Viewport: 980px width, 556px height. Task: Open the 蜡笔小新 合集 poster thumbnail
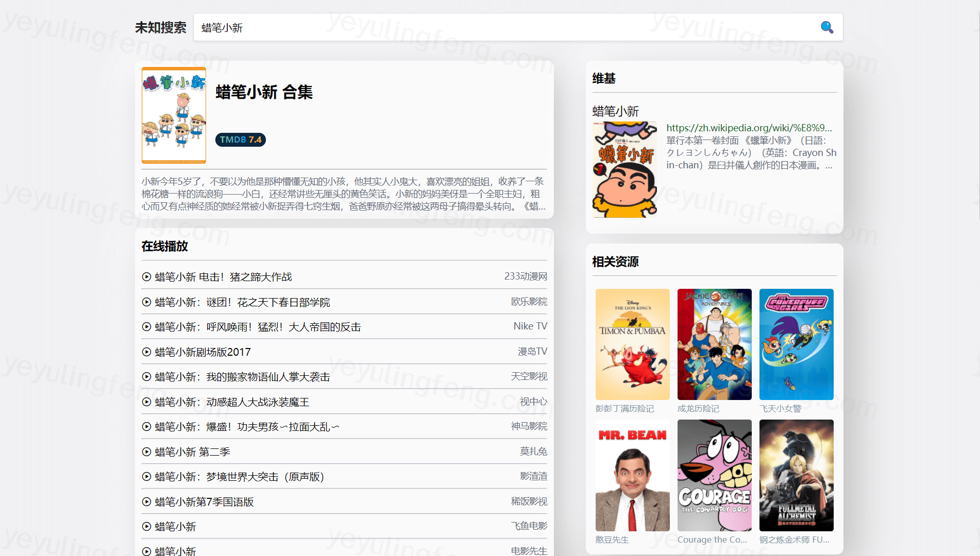(174, 115)
